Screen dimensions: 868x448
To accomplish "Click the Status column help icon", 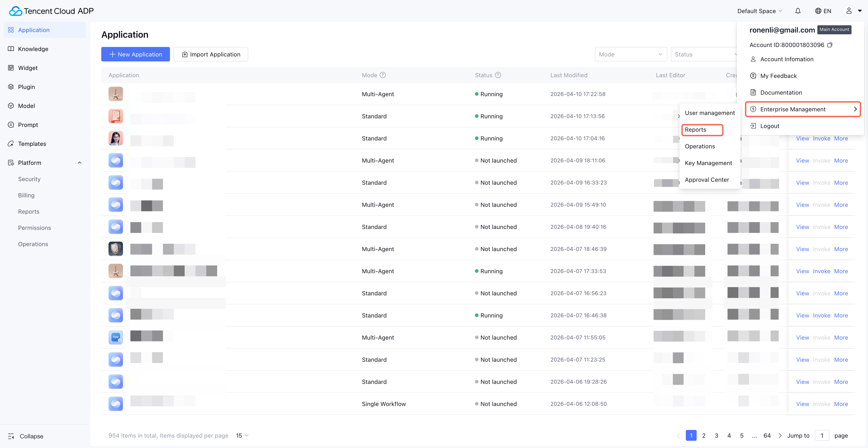I will click(x=498, y=75).
